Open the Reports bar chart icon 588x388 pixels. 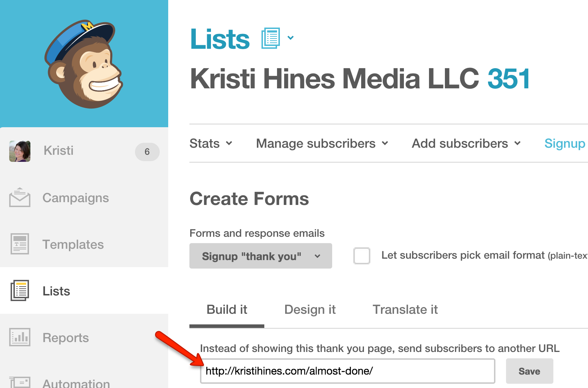click(20, 337)
